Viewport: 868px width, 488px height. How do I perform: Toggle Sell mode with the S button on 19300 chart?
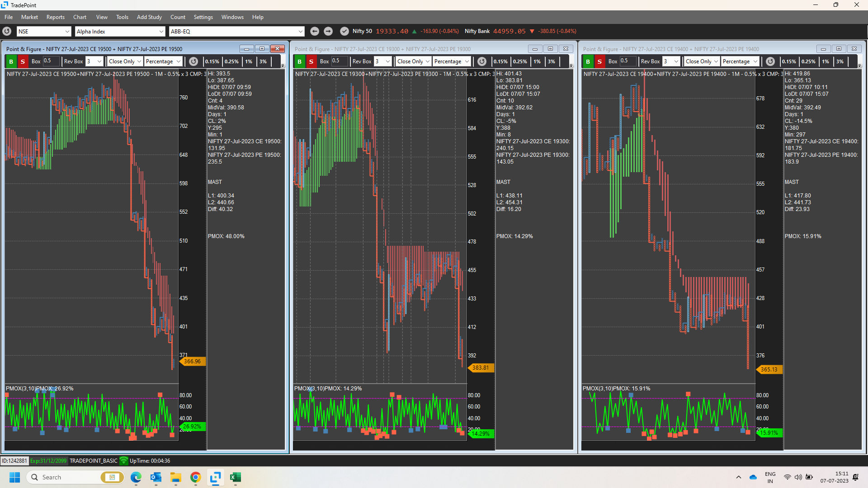(x=311, y=61)
